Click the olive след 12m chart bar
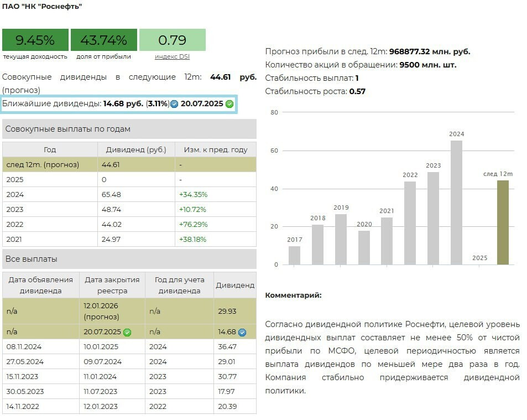Image resolution: width=527 pixels, height=420 pixels. [x=503, y=222]
